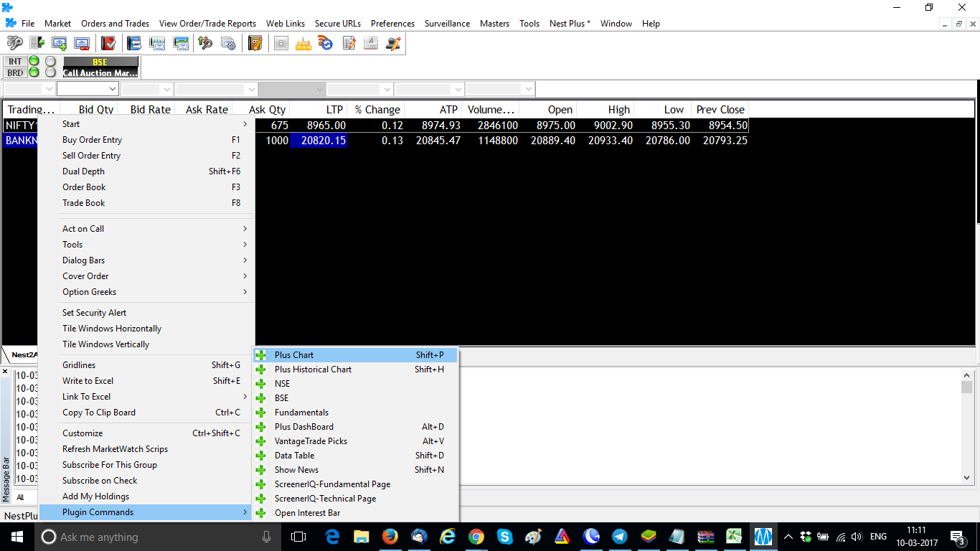This screenshot has height=551, width=980.
Task: Click the monitor with green plus icon
Action: point(60,43)
